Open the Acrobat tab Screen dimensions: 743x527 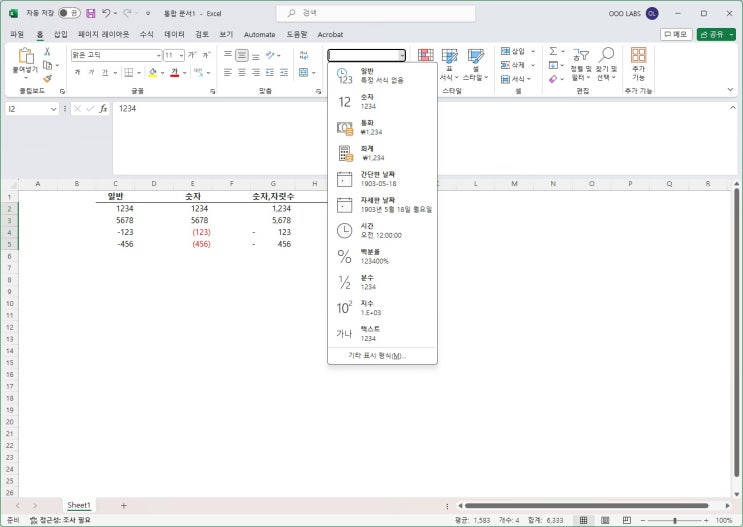point(330,34)
